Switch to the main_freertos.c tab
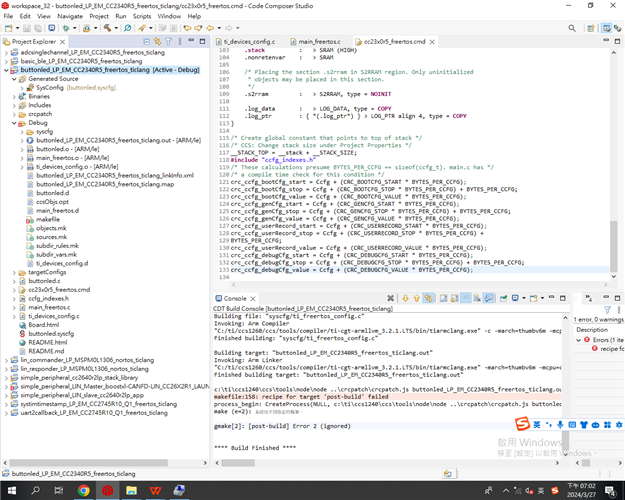Image resolution: width=625 pixels, height=500 pixels. pyautogui.click(x=315, y=41)
